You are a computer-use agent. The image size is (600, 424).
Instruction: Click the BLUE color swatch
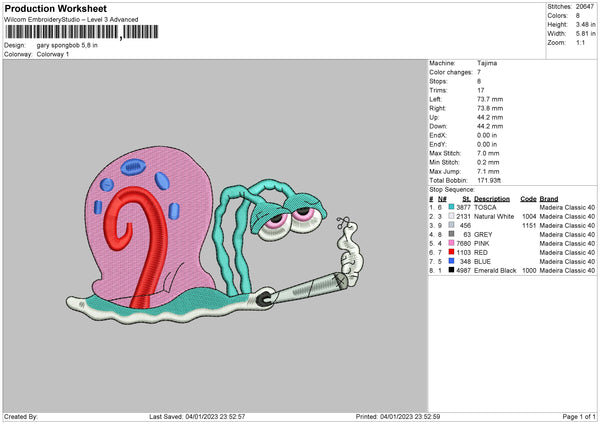pyautogui.click(x=452, y=261)
